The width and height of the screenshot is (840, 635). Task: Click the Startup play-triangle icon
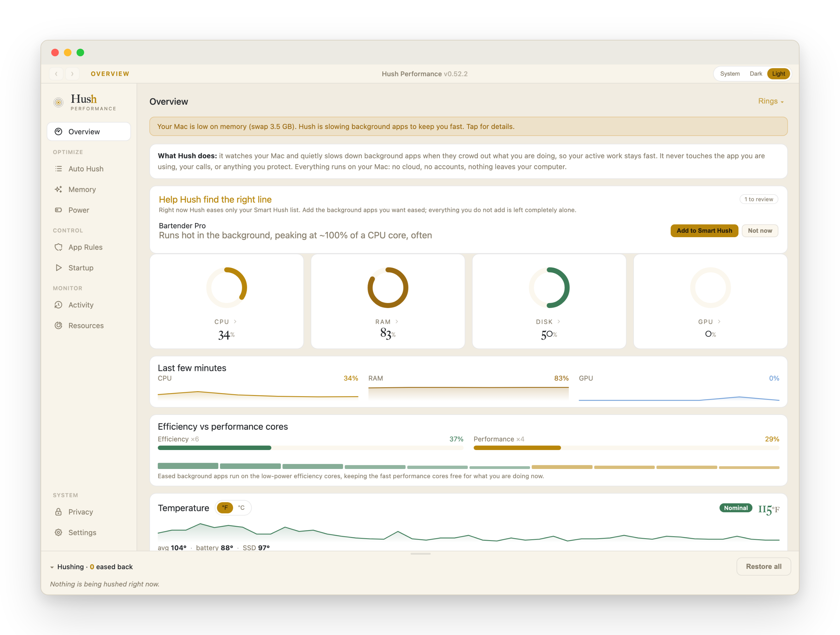[x=59, y=268]
